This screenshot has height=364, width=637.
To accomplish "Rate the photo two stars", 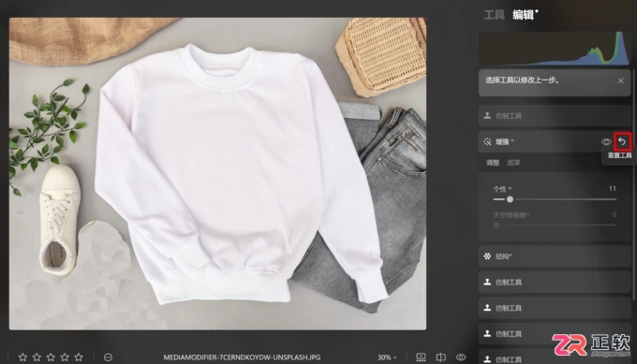I will tap(37, 357).
